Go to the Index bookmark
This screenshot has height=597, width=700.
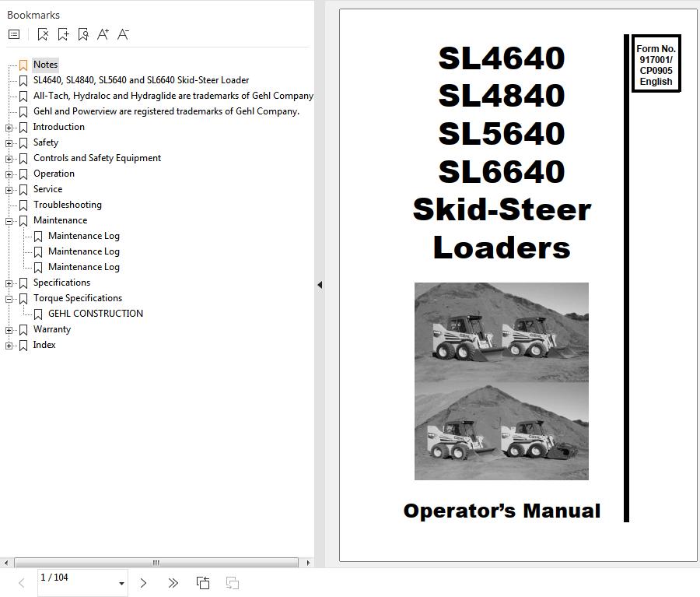(x=44, y=345)
